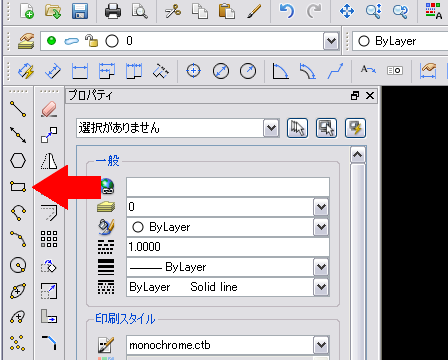Select the angular dimension tool
Image resolution: width=448 pixels, height=360 pixels.
(x=280, y=71)
